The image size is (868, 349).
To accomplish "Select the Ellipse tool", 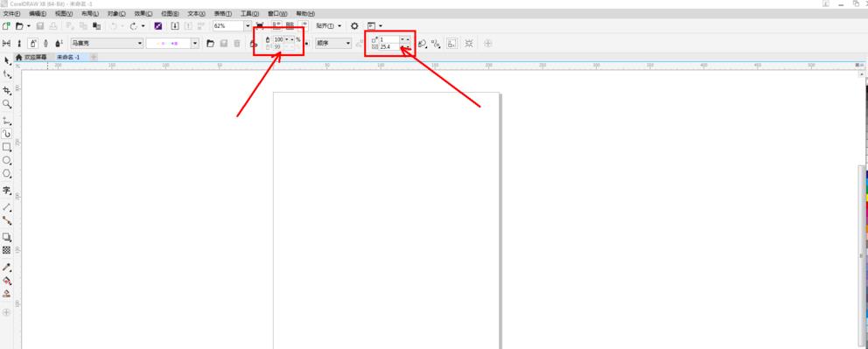I will point(7,160).
